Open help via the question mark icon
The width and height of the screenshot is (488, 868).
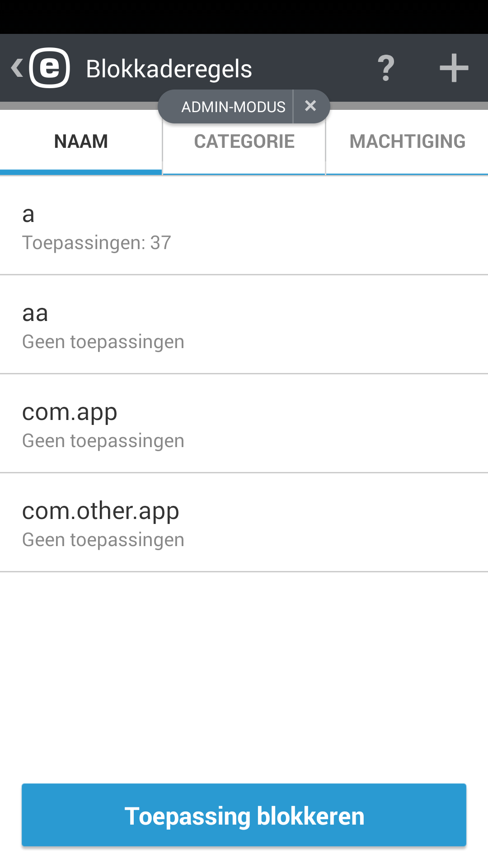coord(386,68)
